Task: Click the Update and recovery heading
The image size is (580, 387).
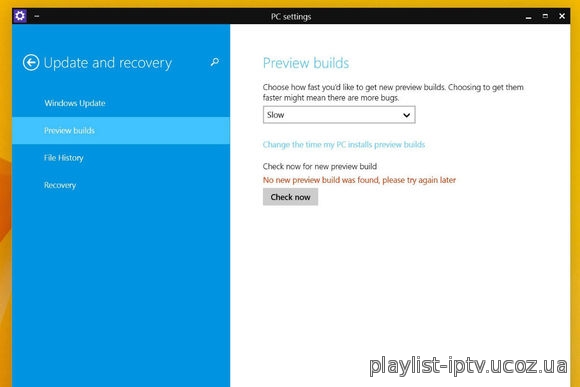Action: [x=108, y=63]
